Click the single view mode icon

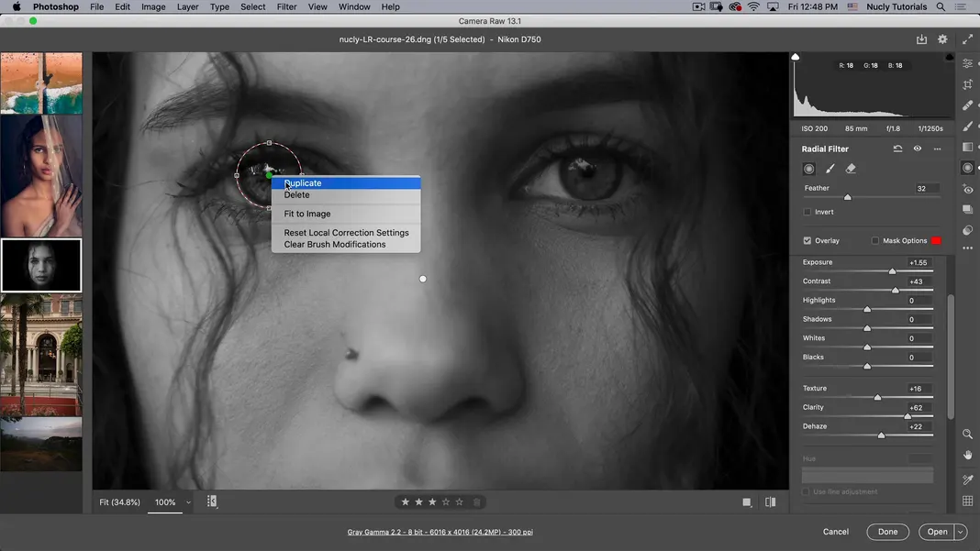click(746, 502)
